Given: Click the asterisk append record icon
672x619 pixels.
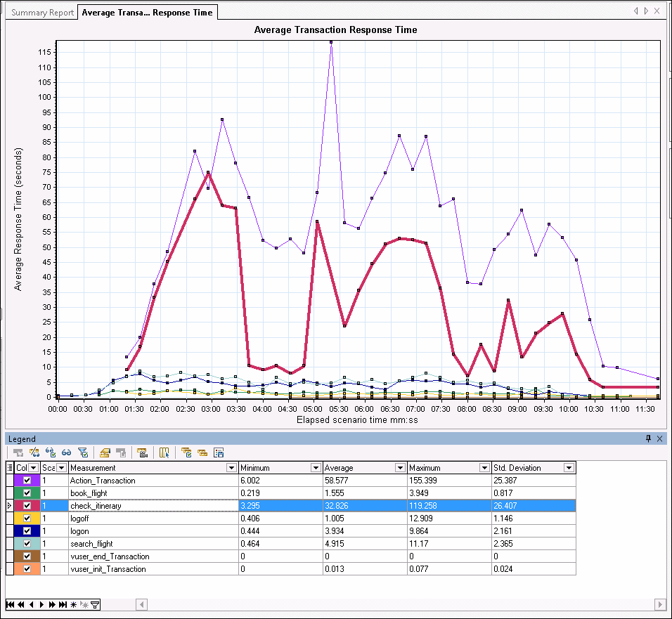Looking at the screenshot, I should click(72, 604).
